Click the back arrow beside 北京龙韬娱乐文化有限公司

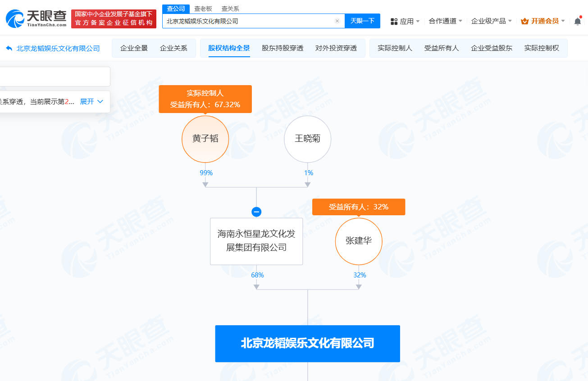7,48
